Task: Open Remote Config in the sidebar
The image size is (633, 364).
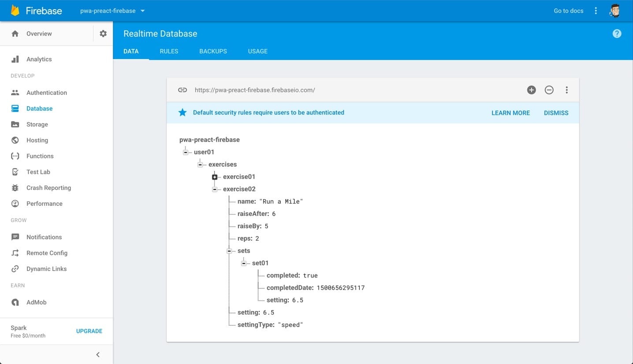Action: coord(47,253)
